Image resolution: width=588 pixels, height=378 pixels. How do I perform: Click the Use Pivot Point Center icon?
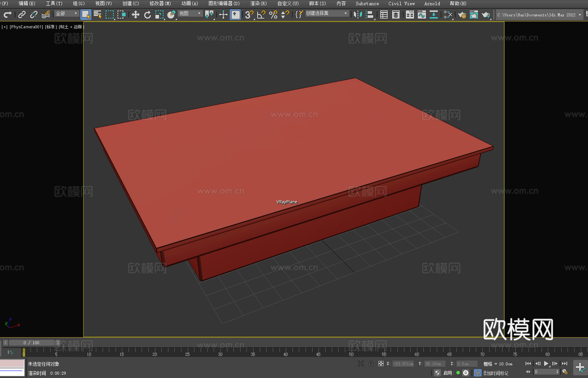pos(210,14)
